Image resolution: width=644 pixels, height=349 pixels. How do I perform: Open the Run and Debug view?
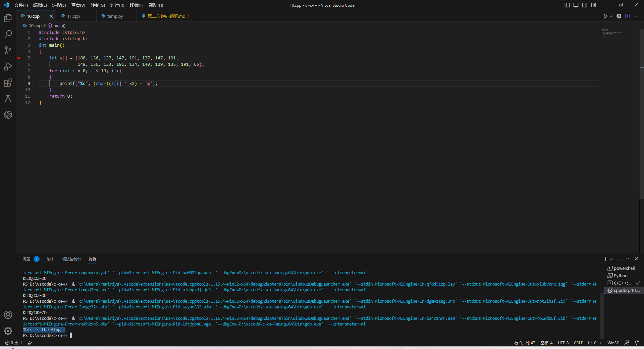pos(8,66)
